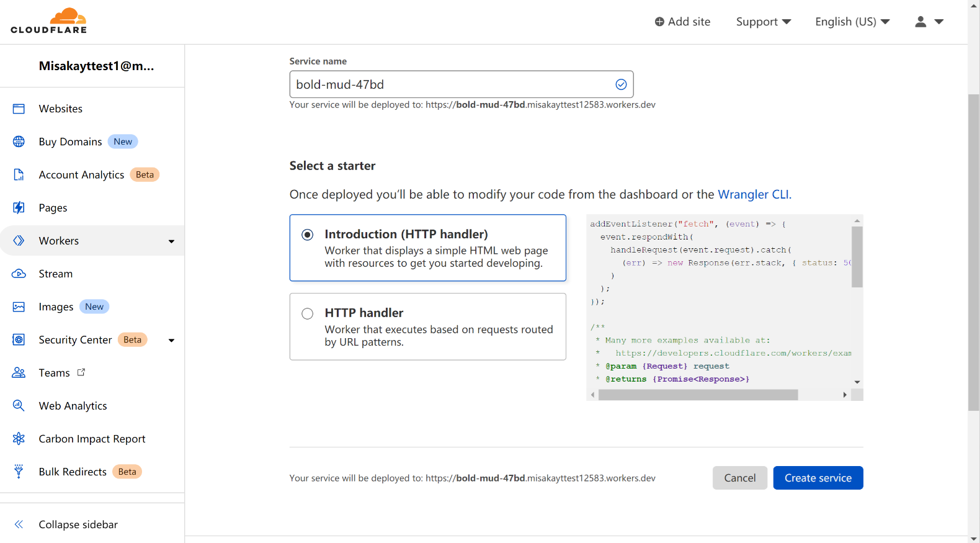Click the Web Analytics magnifier icon
Screen dimensions: 980x543
click(19, 405)
